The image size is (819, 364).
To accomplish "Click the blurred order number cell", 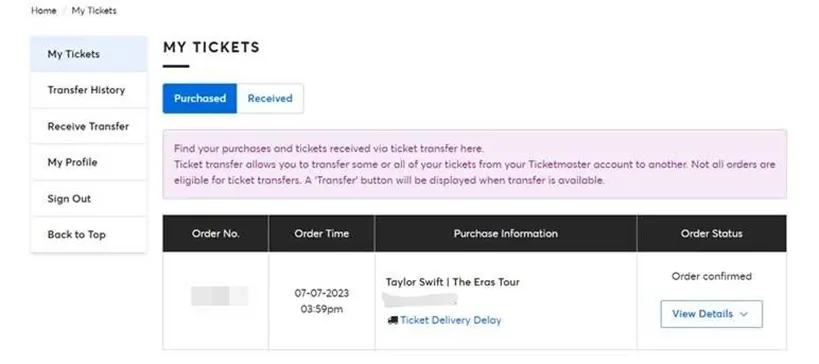I will (x=219, y=296).
